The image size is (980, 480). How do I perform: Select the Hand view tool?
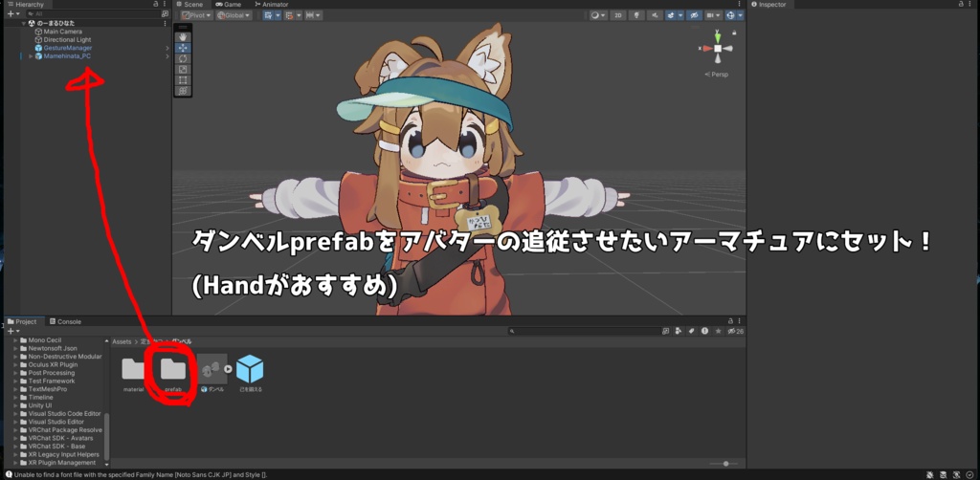[x=183, y=37]
